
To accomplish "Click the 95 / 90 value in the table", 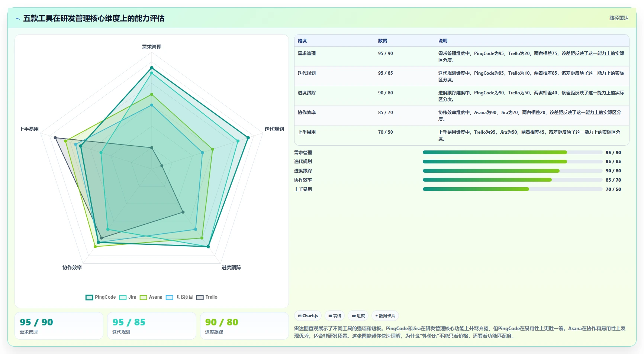I will pos(386,53).
